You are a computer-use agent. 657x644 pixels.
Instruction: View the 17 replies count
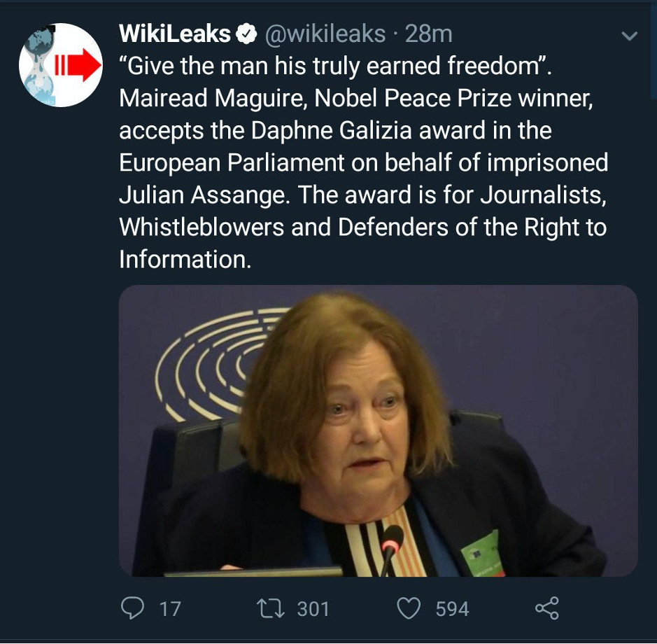point(169,608)
